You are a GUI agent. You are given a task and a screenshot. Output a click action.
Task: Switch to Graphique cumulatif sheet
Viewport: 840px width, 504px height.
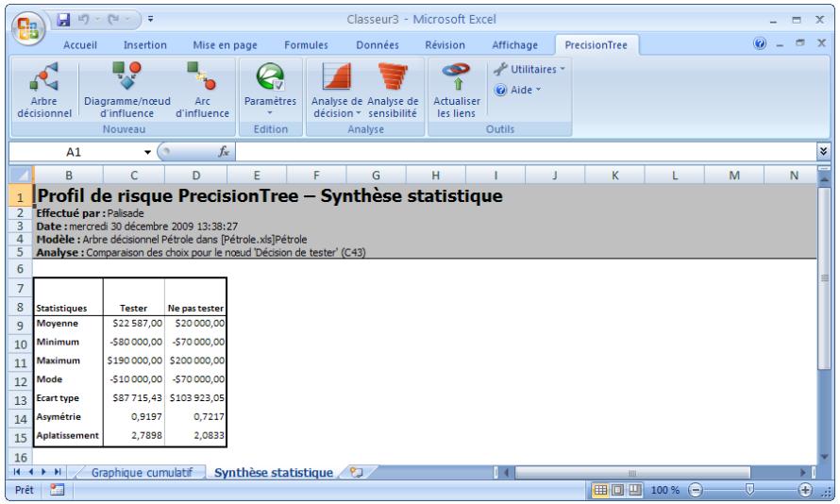(142, 473)
